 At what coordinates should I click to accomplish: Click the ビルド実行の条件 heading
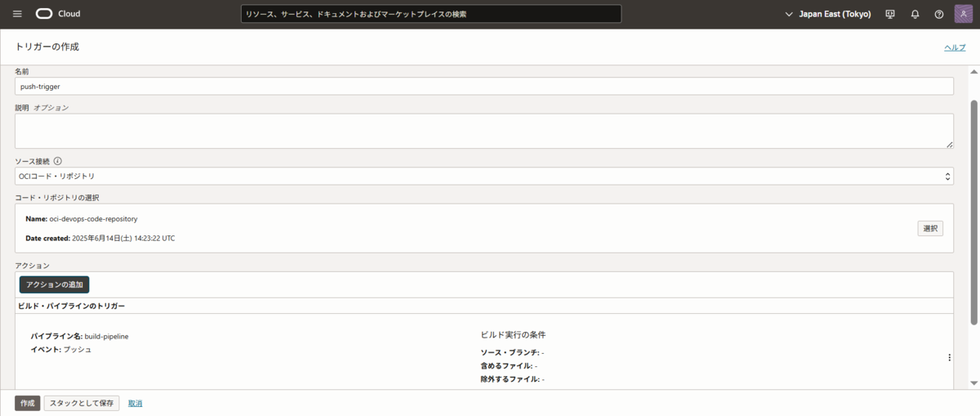tap(513, 335)
